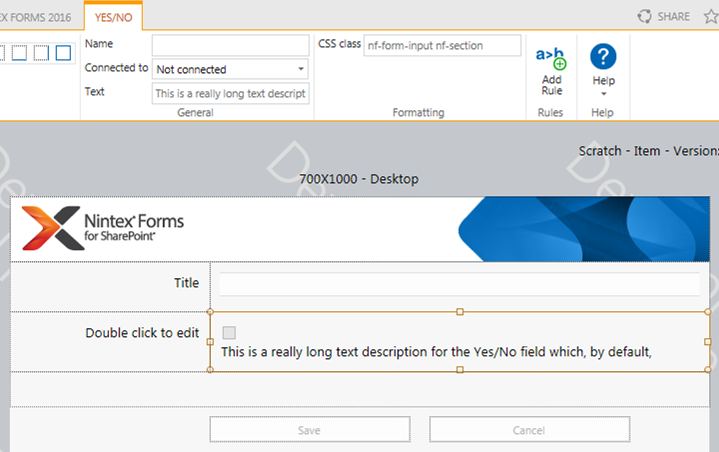Apply right border icon in ribbon
The width and height of the screenshot is (719, 452).
click(41, 53)
